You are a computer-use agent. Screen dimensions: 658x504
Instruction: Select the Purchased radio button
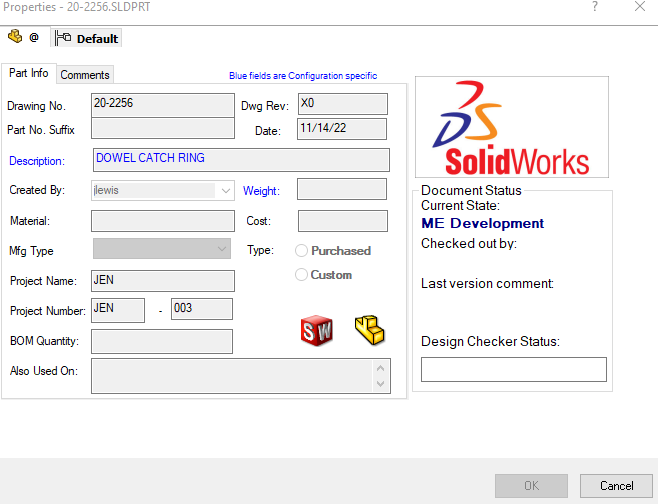tap(301, 251)
